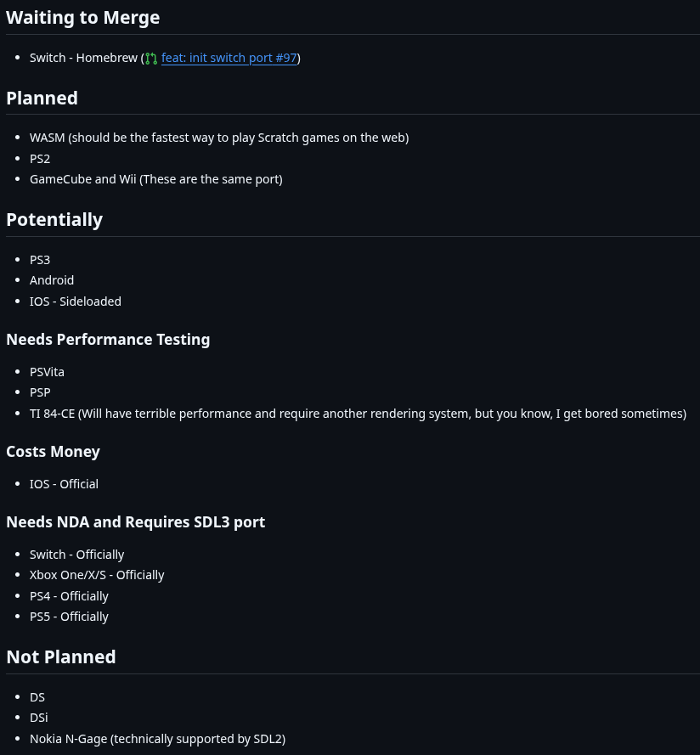Click the WASM list item
Screen dimensions: 700x755
pos(219,138)
